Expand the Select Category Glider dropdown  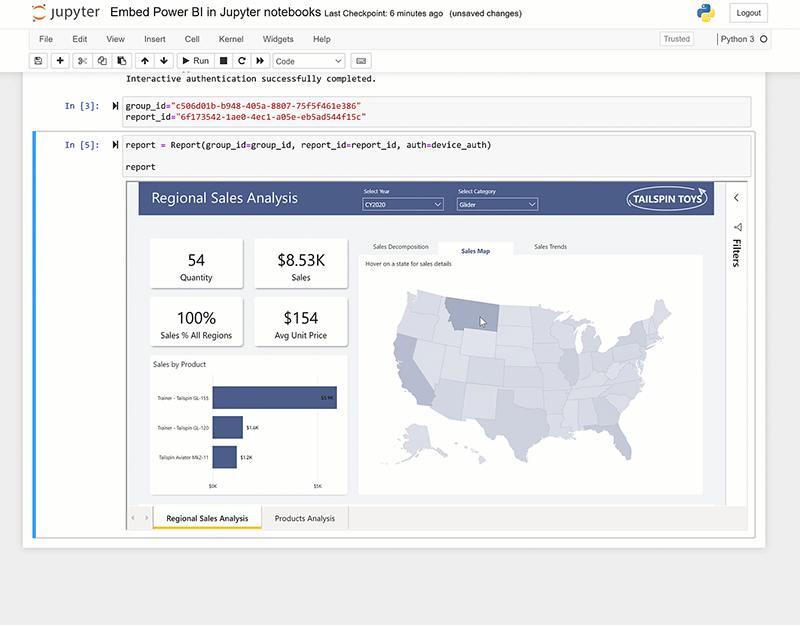(497, 204)
